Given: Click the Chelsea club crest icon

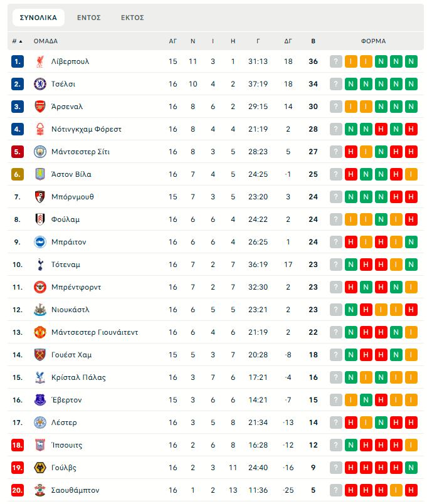Looking at the screenshot, I should [x=40, y=84].
